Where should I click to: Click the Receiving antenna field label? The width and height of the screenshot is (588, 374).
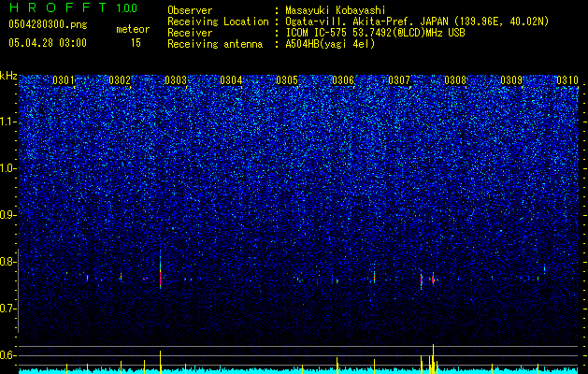tap(215, 44)
